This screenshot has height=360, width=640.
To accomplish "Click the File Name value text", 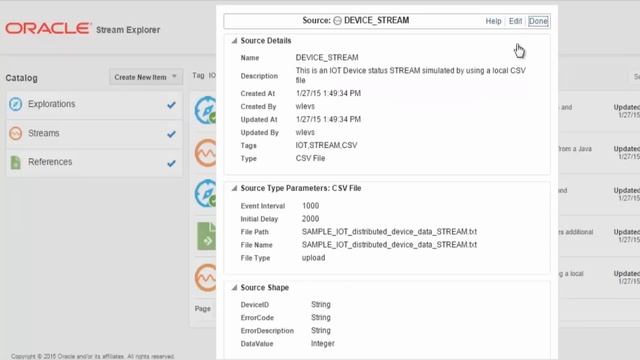I will pos(389,245).
